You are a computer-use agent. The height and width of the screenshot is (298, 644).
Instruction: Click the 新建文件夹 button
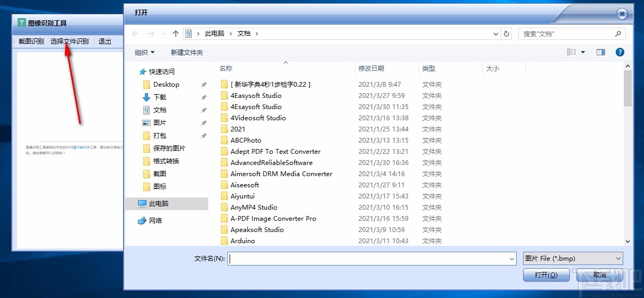click(x=187, y=52)
